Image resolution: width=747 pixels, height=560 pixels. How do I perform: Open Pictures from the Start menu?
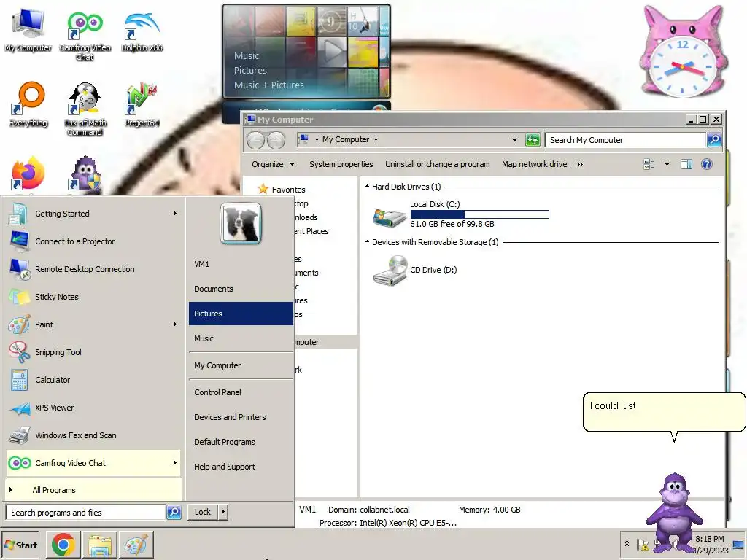241,314
